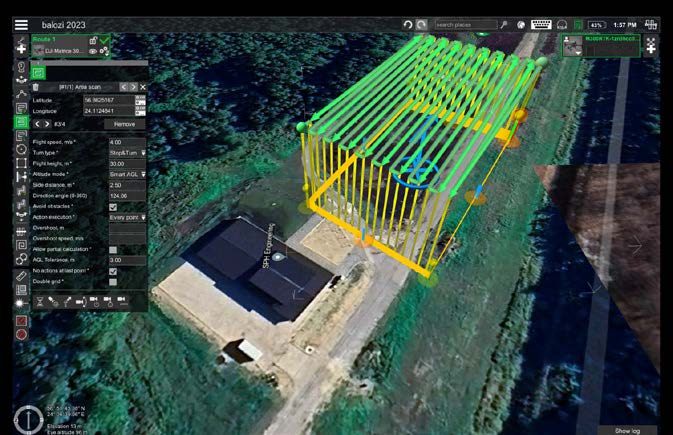Add a new route with plus icon

click(21, 48)
